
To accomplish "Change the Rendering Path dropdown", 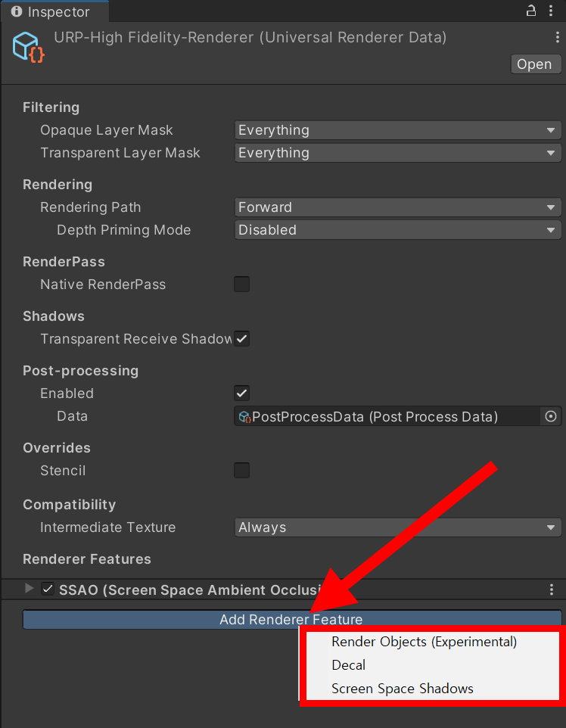I will 398,207.
